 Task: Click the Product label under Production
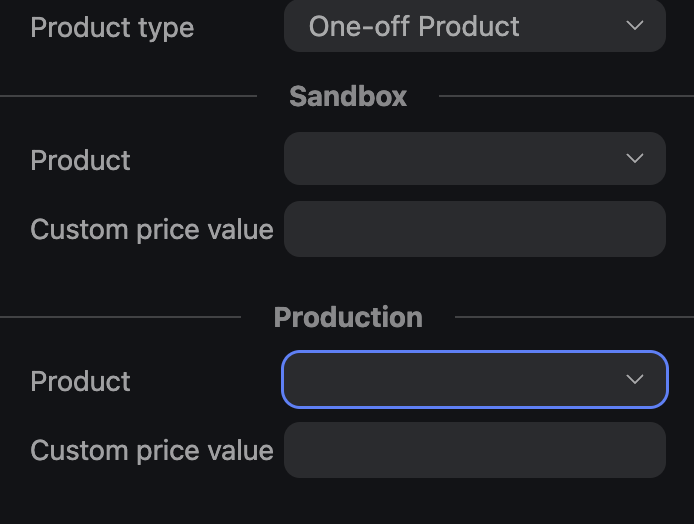(x=80, y=381)
